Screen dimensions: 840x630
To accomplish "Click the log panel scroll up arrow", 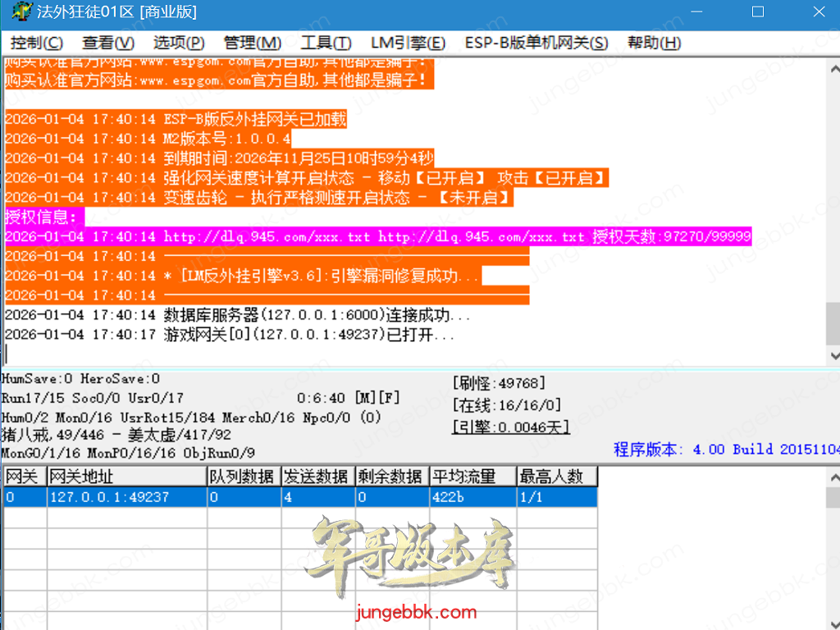I will [833, 67].
